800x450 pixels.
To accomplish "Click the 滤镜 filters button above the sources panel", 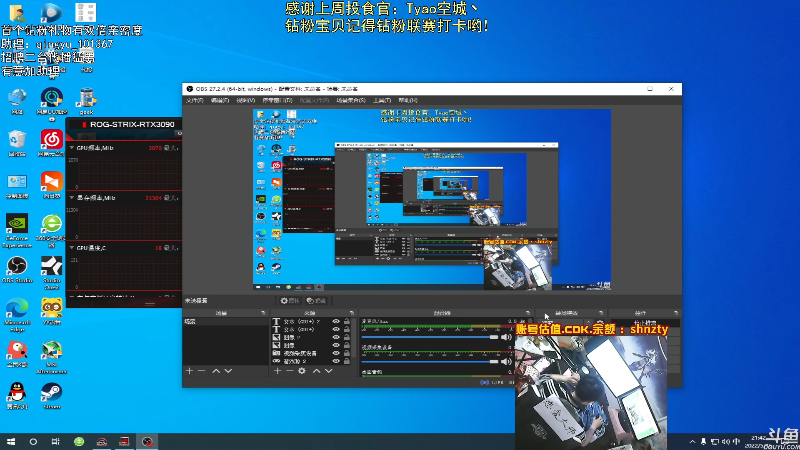I will (316, 301).
